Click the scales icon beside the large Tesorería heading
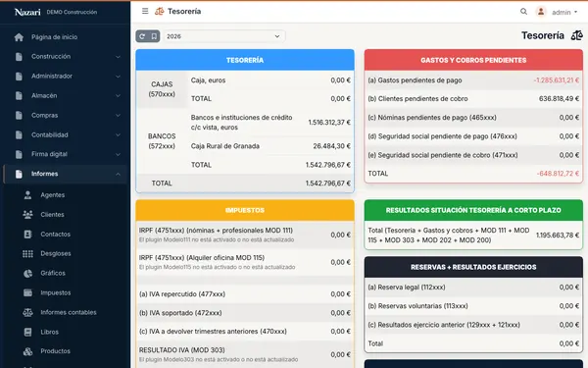This screenshot has height=368, width=588. [577, 35]
